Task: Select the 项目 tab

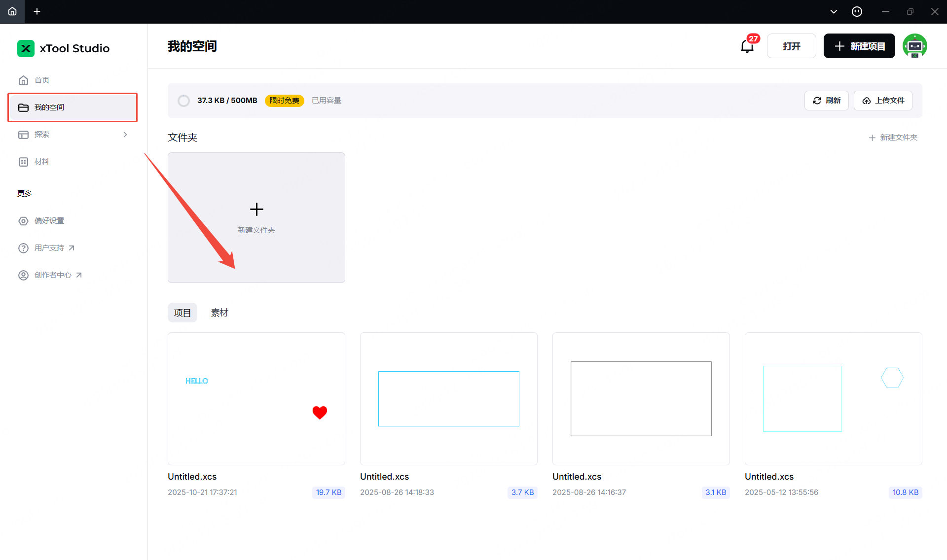Action: click(182, 313)
